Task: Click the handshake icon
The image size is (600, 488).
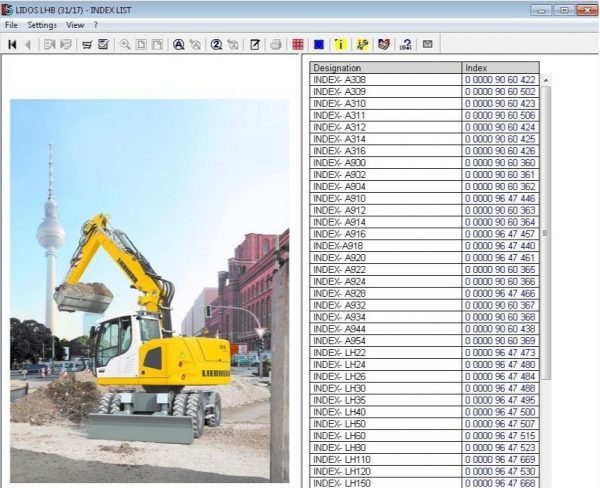Action: [384, 44]
